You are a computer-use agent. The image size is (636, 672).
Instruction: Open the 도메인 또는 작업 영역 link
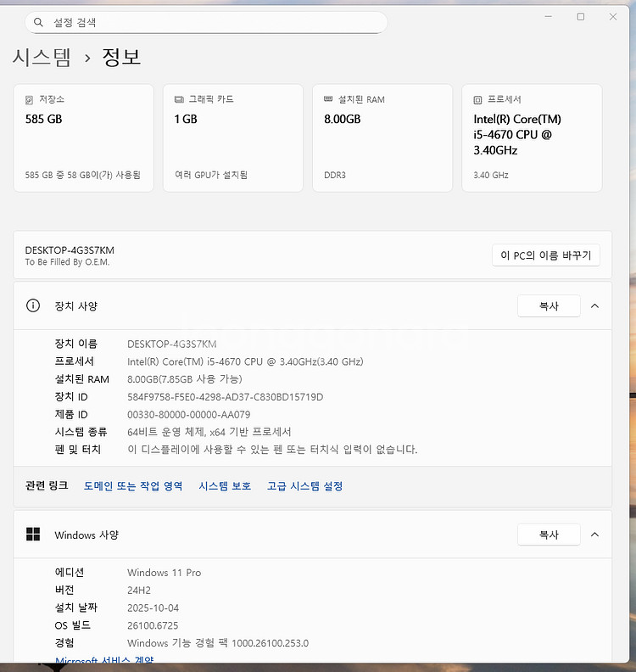click(133, 486)
